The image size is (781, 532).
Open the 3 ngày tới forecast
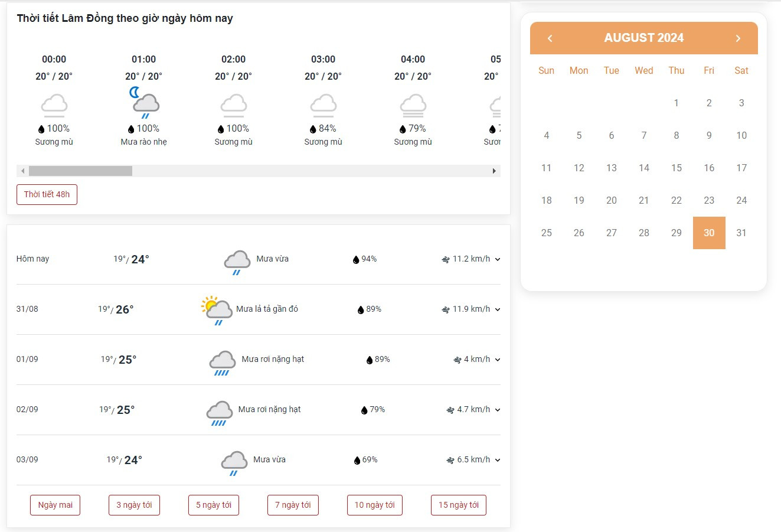click(x=134, y=505)
